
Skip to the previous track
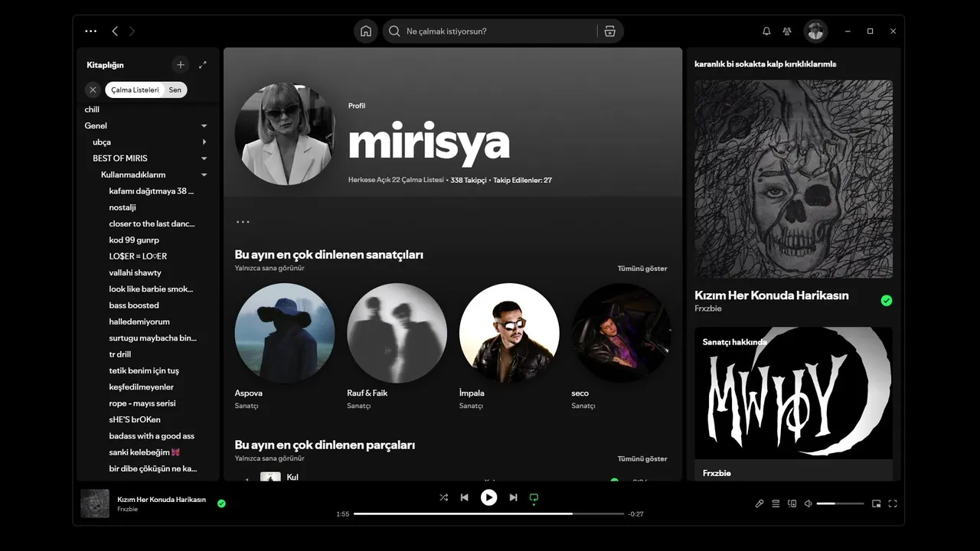click(464, 497)
